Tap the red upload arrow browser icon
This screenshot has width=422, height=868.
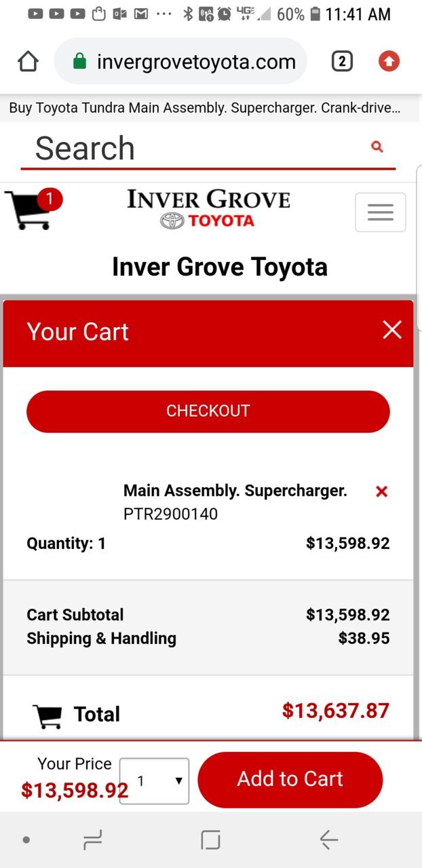point(389,62)
